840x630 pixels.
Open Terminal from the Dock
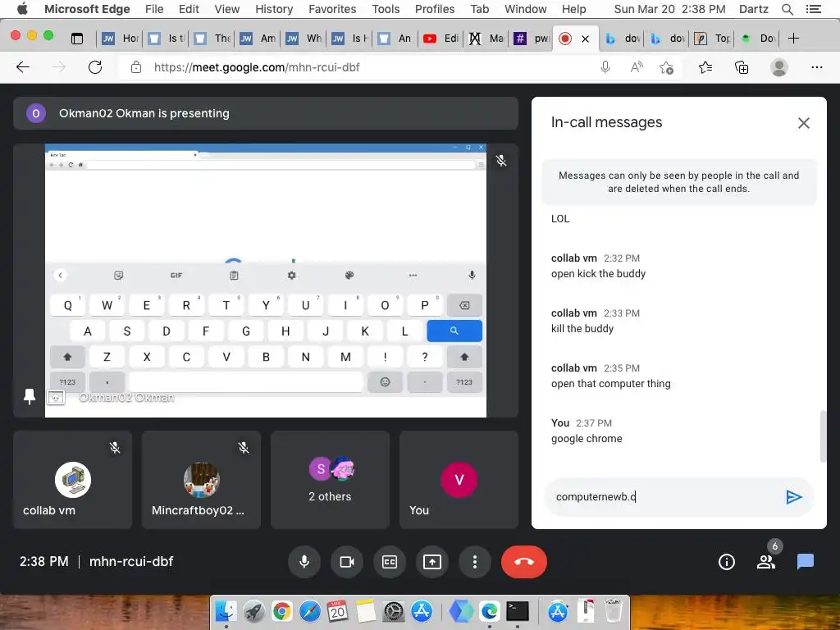coord(518,610)
